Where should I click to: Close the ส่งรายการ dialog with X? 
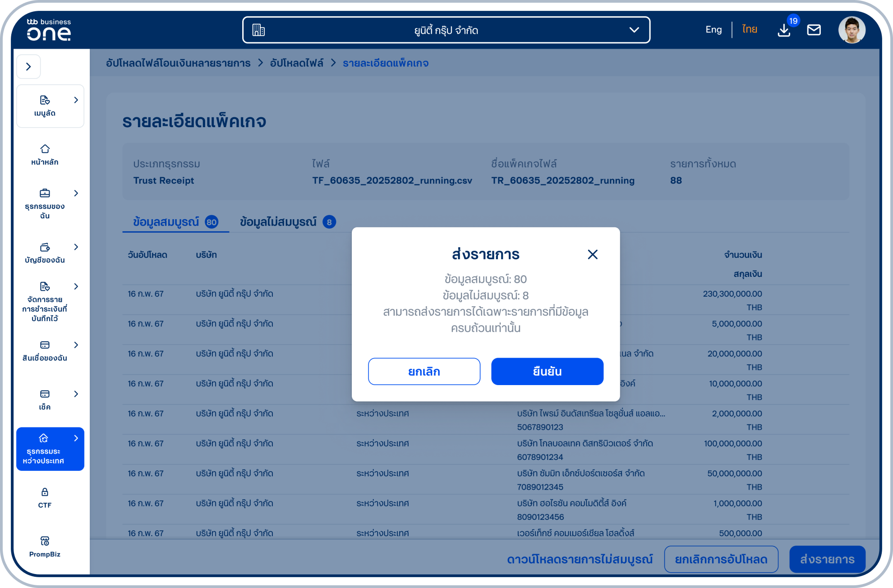click(593, 255)
